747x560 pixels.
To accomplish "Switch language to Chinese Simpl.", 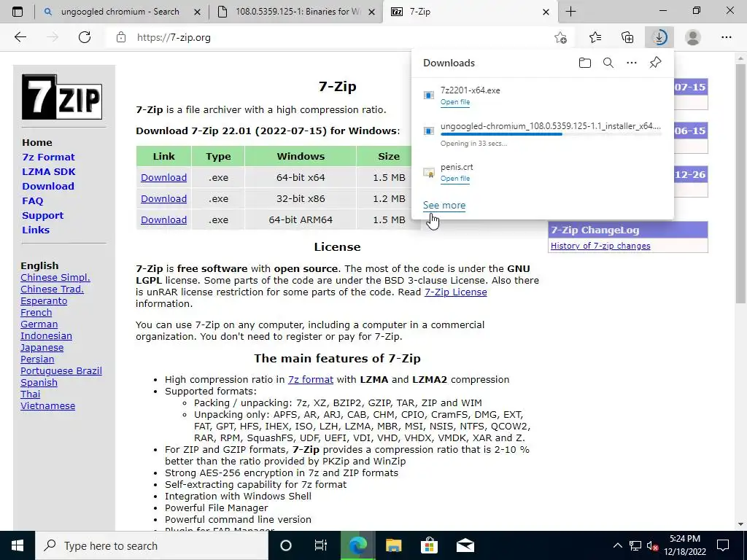I will 55,278.
